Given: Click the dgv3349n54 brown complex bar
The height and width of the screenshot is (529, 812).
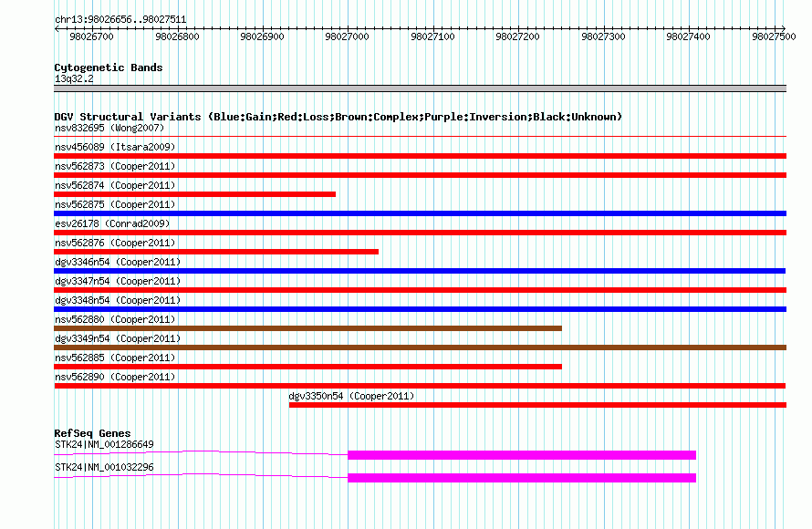Looking at the screenshot, I should pyautogui.click(x=420, y=347).
